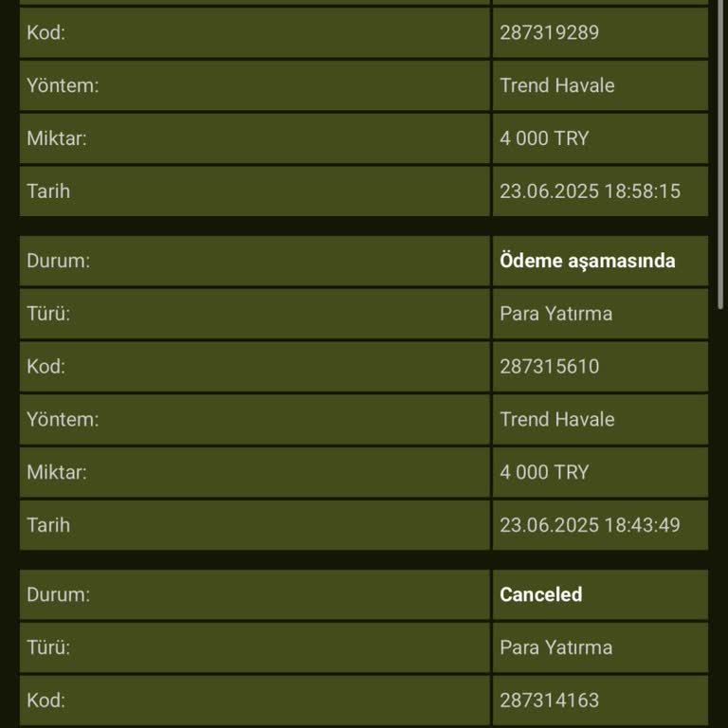Image resolution: width=728 pixels, height=728 pixels.
Task: Click Para Yatırma under Ödeme aşamasında
Action: point(555,314)
